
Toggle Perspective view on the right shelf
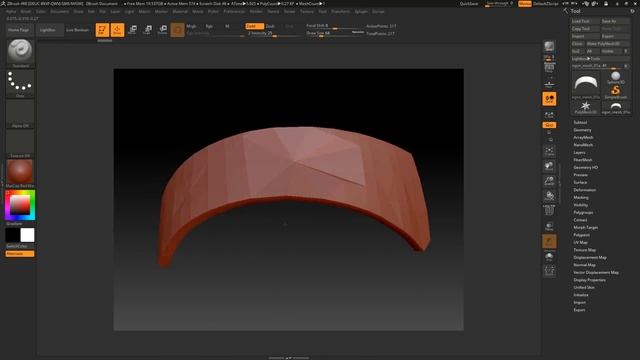[x=549, y=68]
